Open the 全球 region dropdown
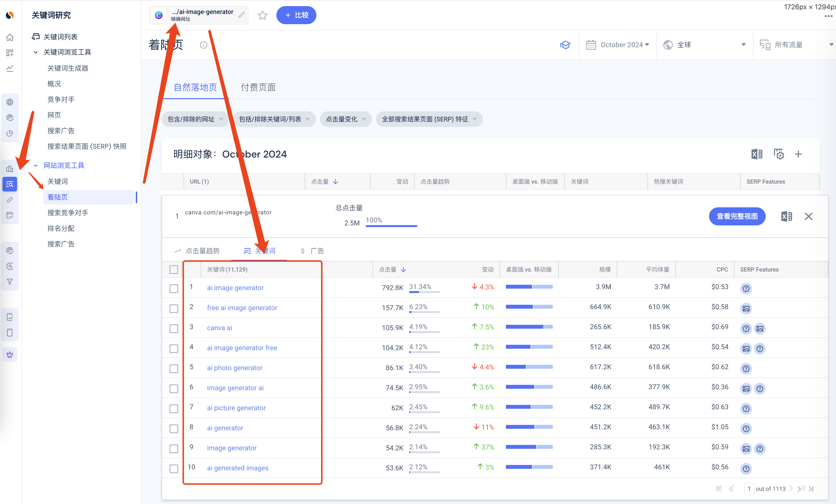This screenshot has height=504, width=836. click(x=705, y=45)
